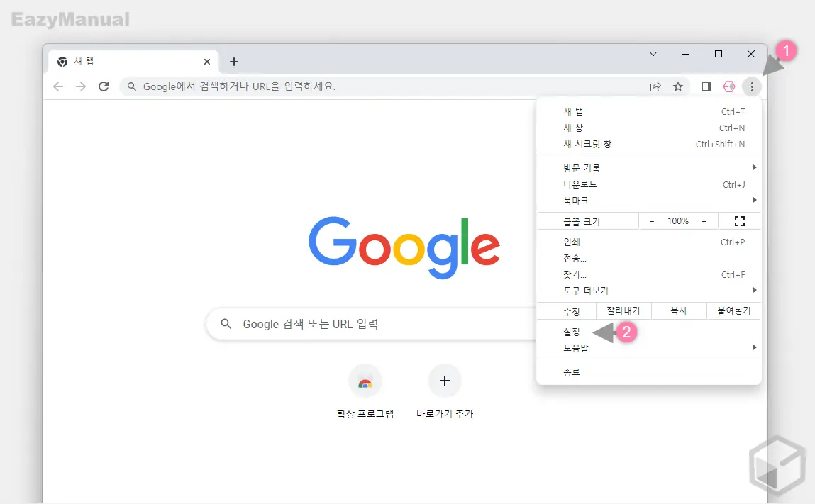The width and height of the screenshot is (815, 504).
Task: Open the tab search chevron in title bar
Action: 653,54
